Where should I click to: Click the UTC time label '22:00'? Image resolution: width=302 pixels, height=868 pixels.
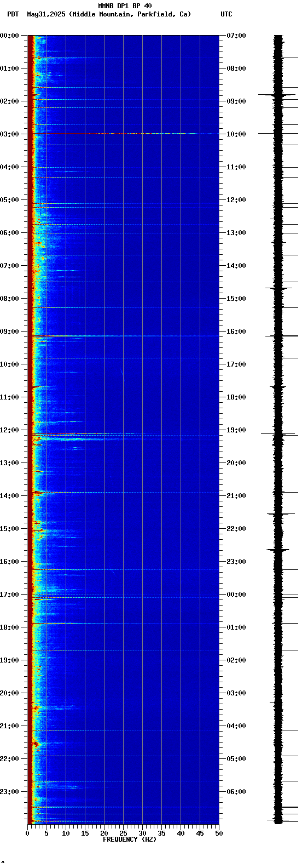coord(236,529)
